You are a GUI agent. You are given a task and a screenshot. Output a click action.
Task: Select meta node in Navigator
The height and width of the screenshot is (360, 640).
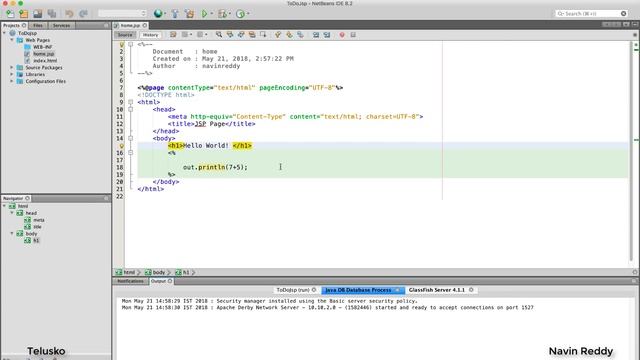click(39, 220)
